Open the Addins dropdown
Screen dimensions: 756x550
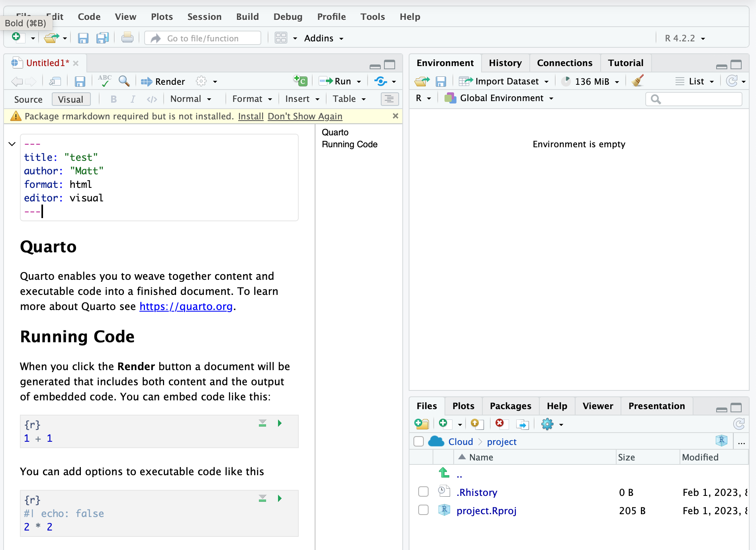click(323, 38)
